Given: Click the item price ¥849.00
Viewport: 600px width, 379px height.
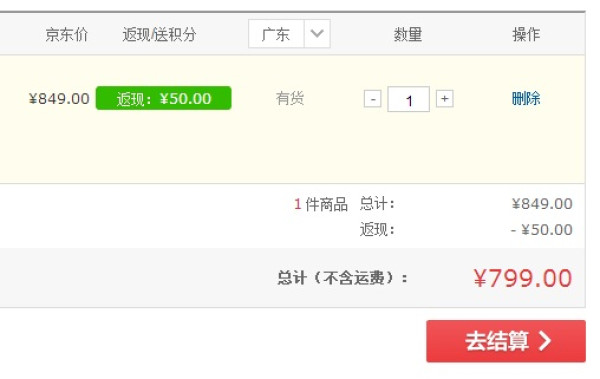Looking at the screenshot, I should pyautogui.click(x=59, y=99).
